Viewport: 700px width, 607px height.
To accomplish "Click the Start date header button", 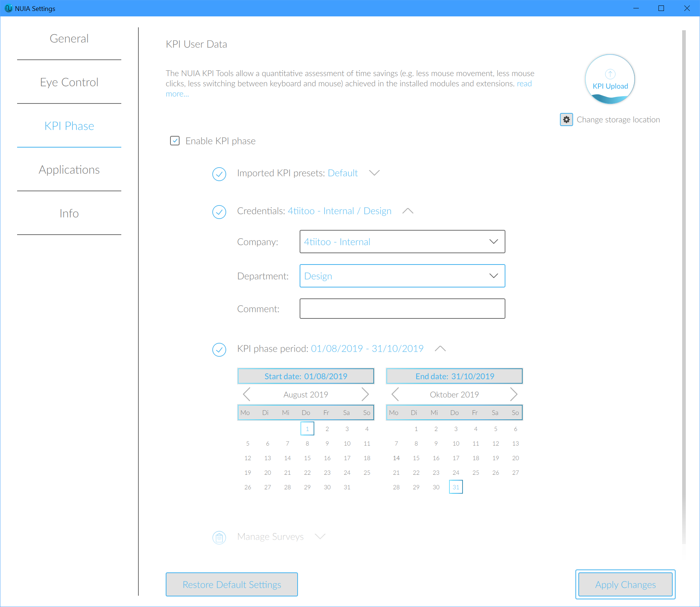I will click(x=306, y=376).
